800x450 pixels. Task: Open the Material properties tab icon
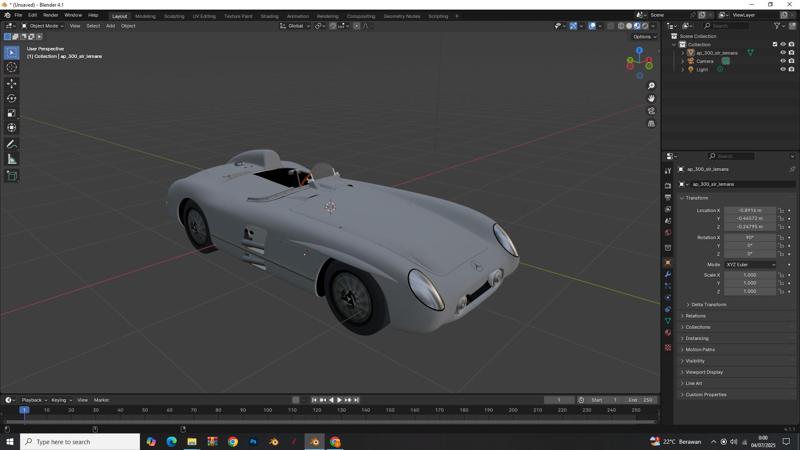(668, 332)
